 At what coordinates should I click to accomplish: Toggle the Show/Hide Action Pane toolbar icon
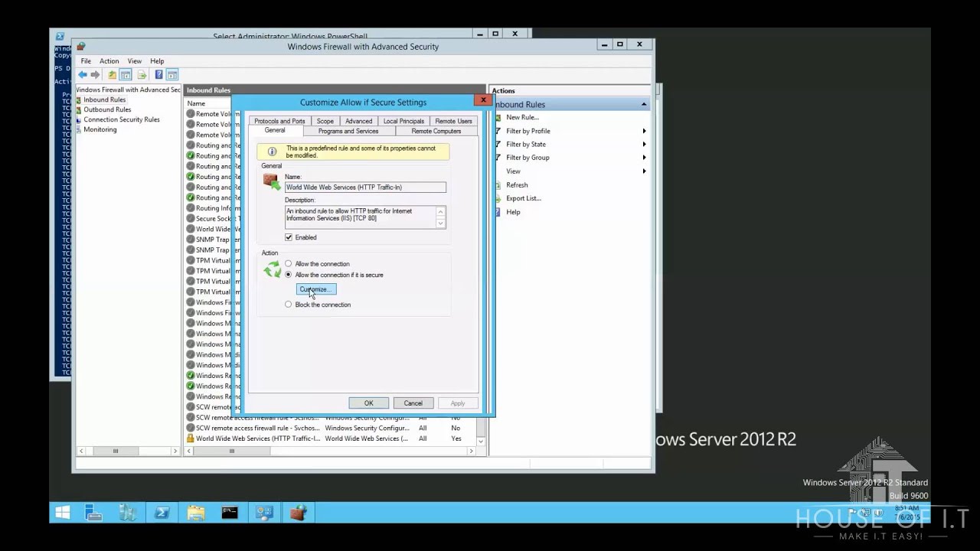click(172, 74)
